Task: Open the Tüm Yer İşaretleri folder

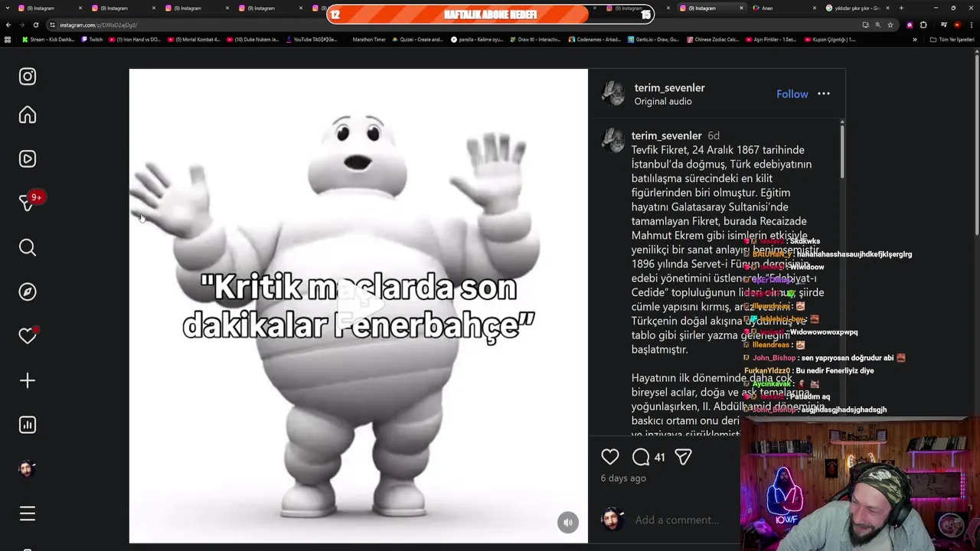Action: 954,40
